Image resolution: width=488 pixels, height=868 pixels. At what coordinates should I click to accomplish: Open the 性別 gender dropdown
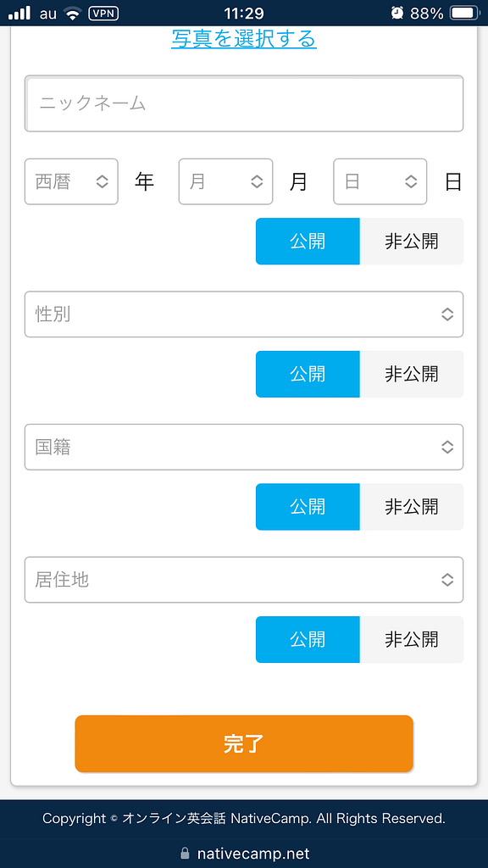click(x=244, y=314)
